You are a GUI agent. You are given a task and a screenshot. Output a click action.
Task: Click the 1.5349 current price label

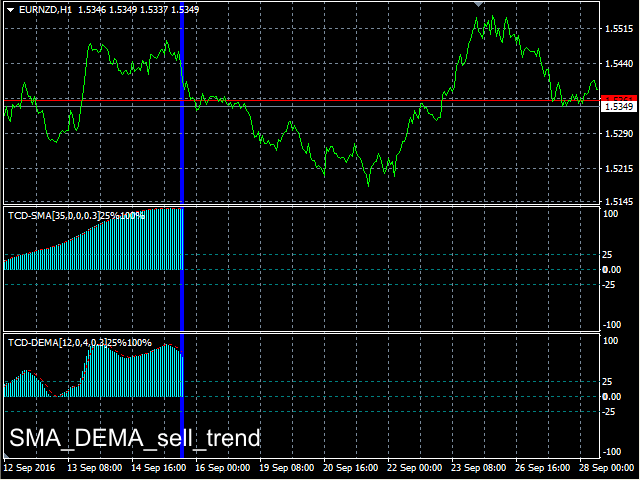pyautogui.click(x=619, y=107)
